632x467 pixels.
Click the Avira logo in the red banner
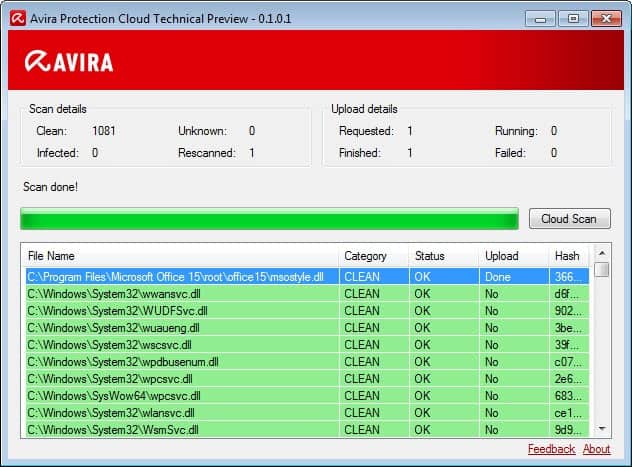click(69, 62)
